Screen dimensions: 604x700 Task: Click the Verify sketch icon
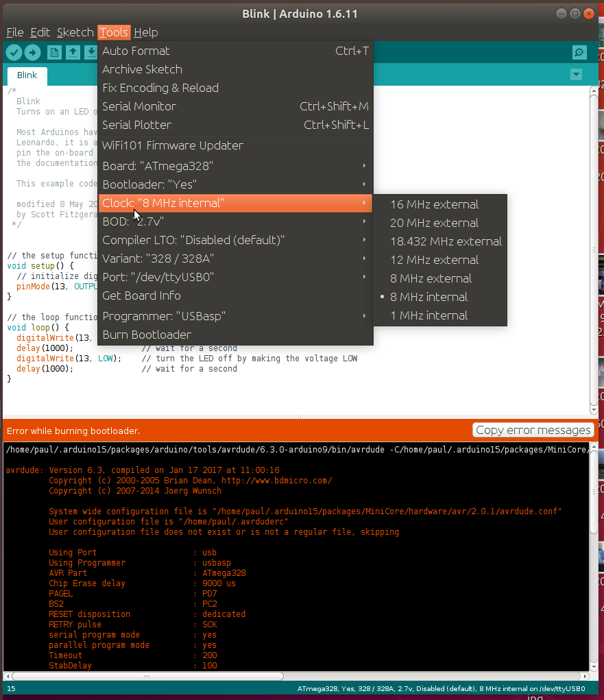(x=14, y=52)
